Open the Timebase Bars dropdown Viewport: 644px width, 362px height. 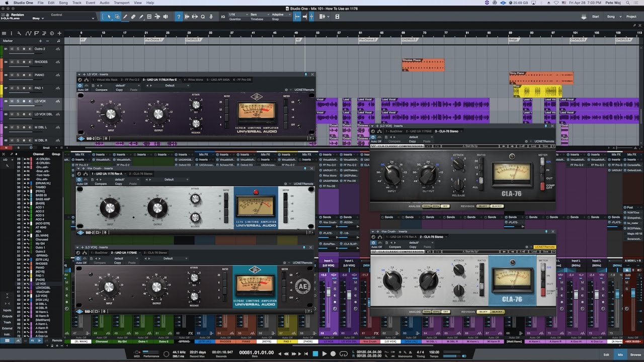pos(259,15)
